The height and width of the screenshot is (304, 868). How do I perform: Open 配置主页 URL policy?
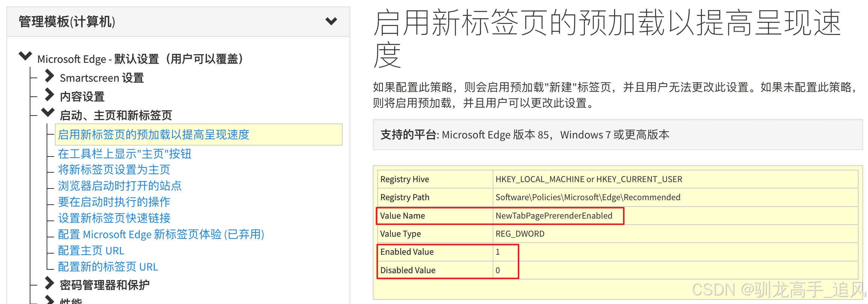91,251
